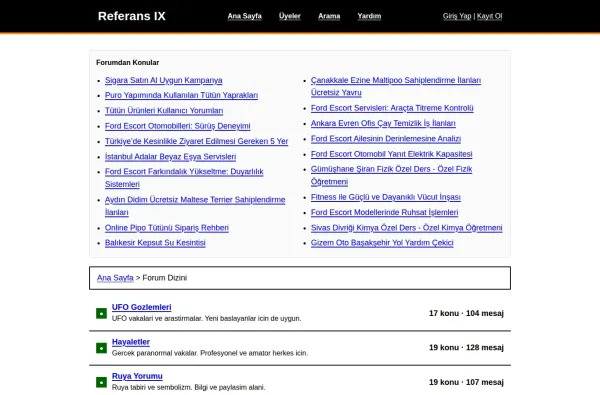Screen dimensions: 600x395
Task: Click the UFO vakalari ve arastirmalar description
Action: coord(207,318)
